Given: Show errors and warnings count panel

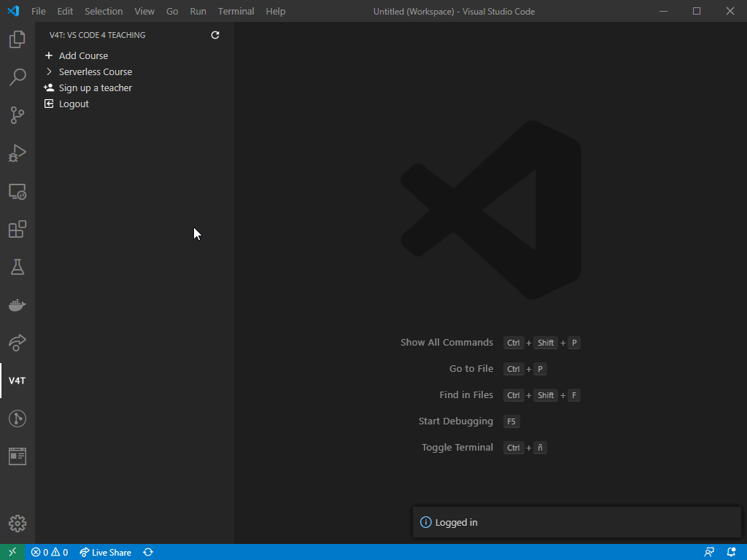Looking at the screenshot, I should [50, 553].
